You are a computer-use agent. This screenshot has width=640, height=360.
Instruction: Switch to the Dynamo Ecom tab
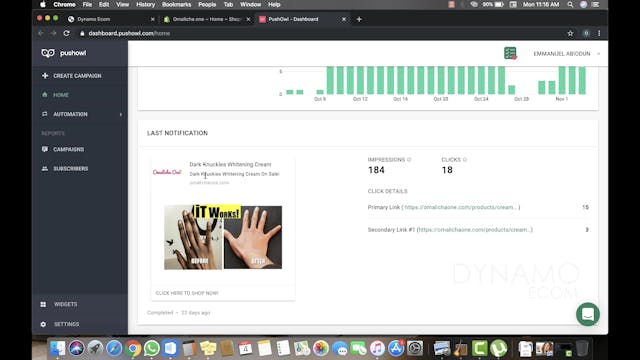(110, 19)
